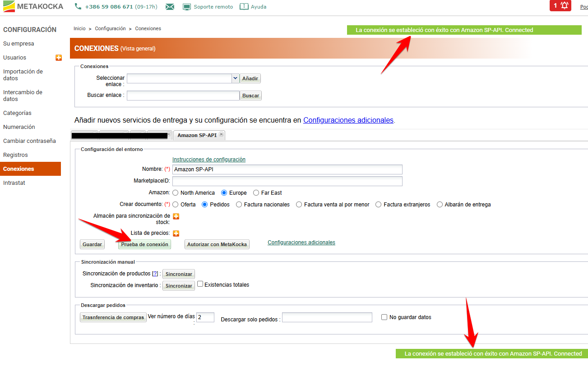Click the Buscar button
Screen dimensions: 588x366
[250, 96]
